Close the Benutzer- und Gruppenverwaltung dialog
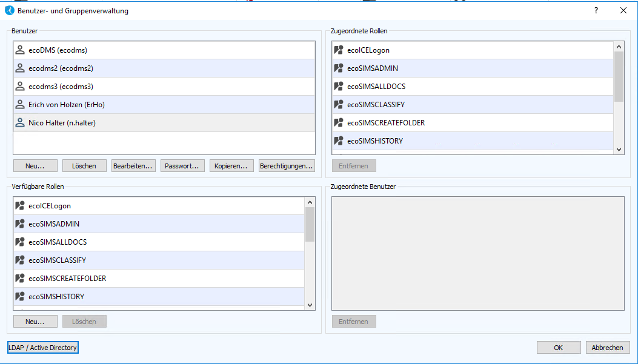638x364 pixels. tap(623, 10)
